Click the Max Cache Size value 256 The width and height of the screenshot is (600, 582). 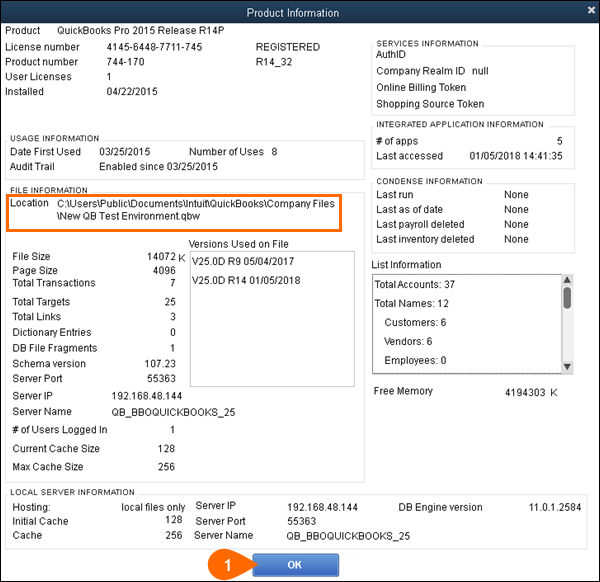(166, 467)
